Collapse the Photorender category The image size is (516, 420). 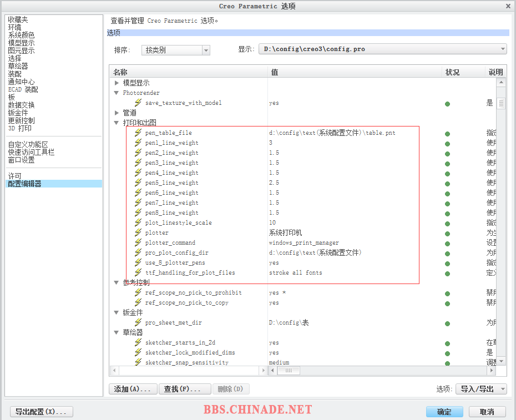117,93
